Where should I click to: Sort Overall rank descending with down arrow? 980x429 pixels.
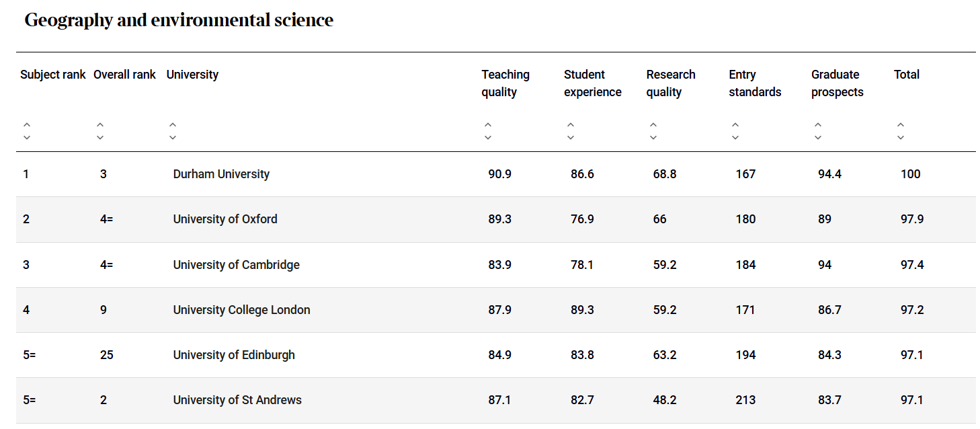(100, 138)
